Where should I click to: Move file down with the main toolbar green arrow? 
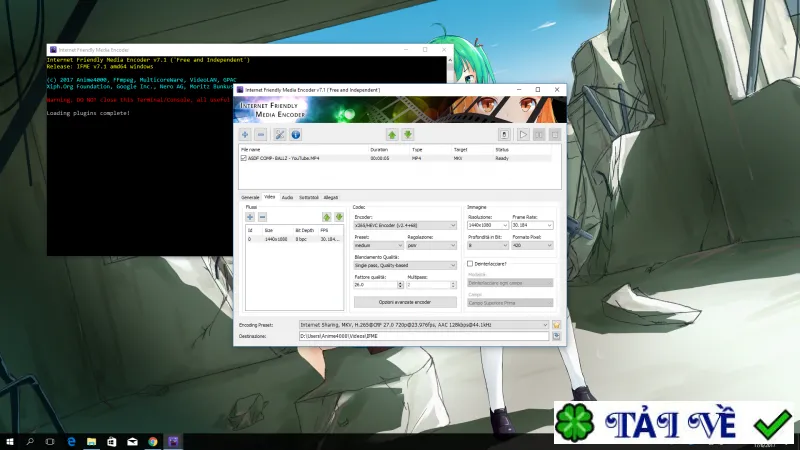click(x=408, y=135)
